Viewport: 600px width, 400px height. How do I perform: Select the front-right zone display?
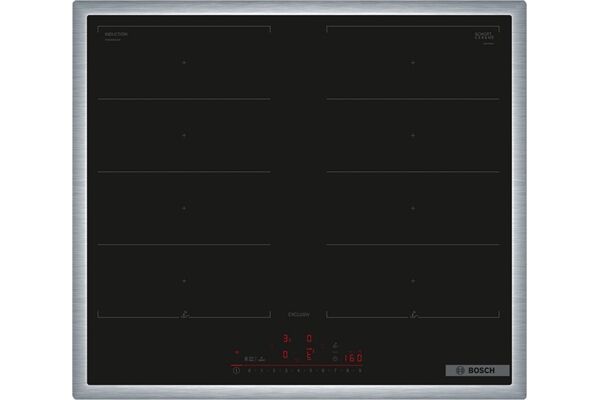(309, 355)
